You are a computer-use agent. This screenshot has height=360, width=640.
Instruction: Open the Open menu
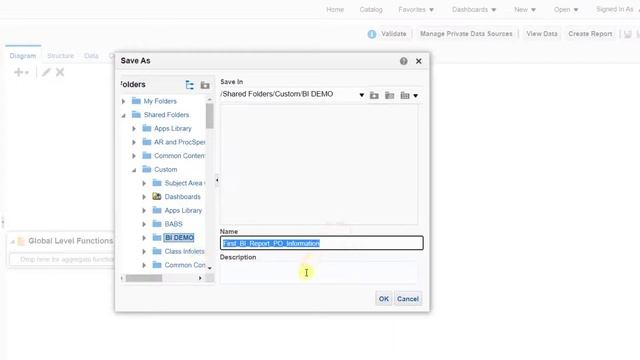click(x=566, y=9)
